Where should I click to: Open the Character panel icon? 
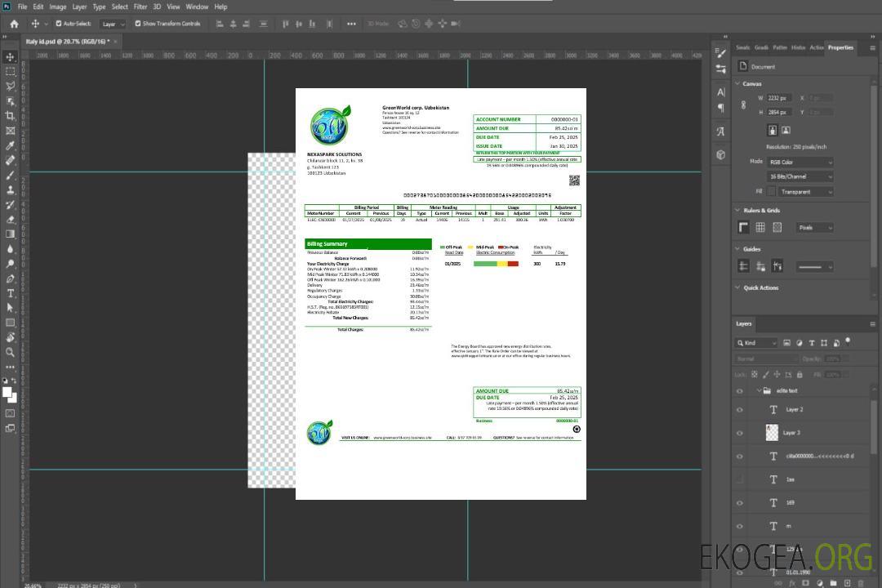point(721,92)
